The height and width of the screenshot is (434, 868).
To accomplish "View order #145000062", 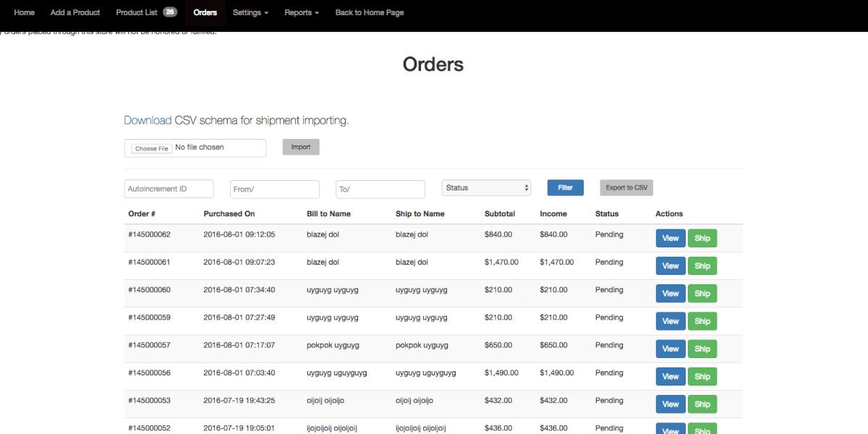I will pyautogui.click(x=671, y=238).
